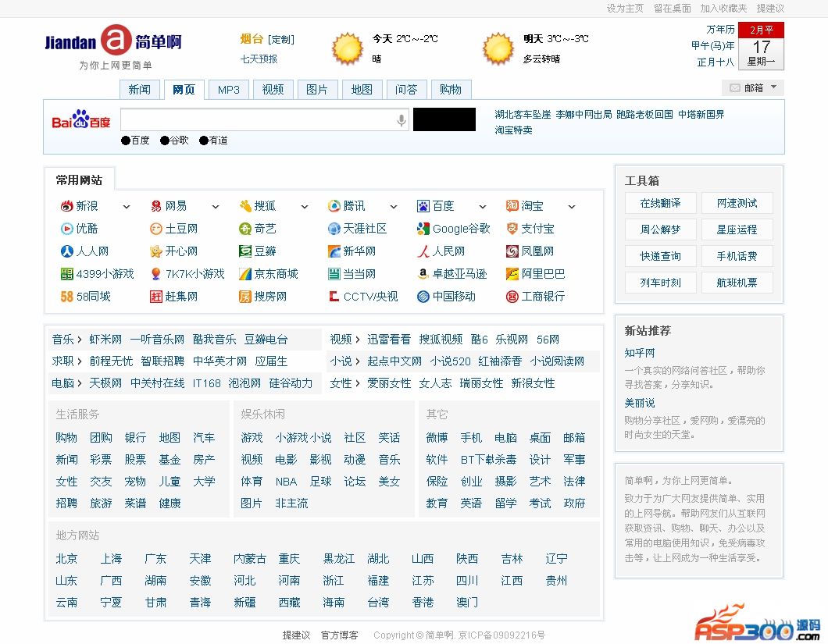Click the Renren (人人网) icon
Viewport: 828px width, 644px height.
point(66,251)
